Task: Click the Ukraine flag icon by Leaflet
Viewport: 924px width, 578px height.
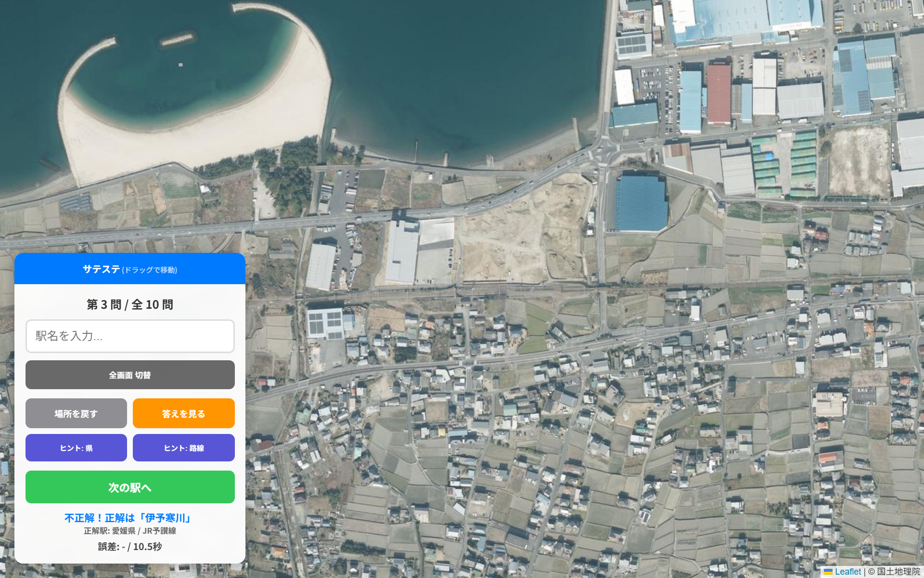Action: [x=828, y=572]
